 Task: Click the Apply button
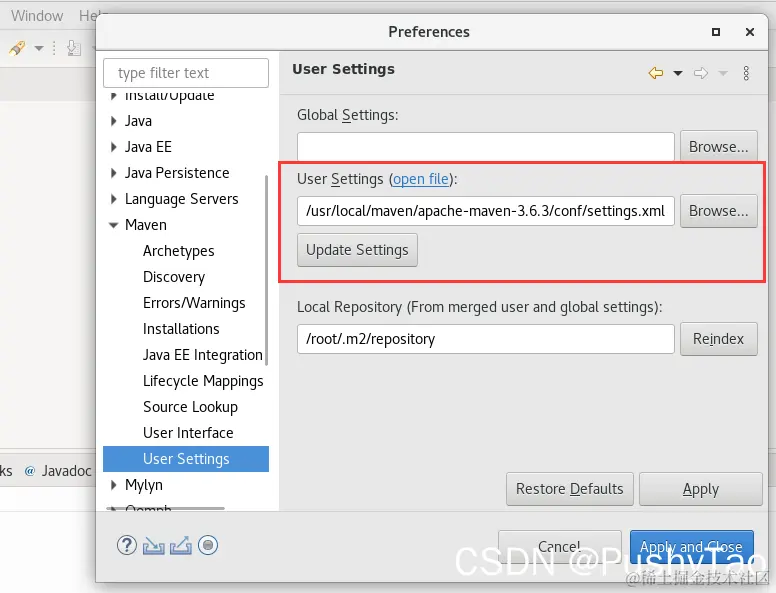[x=701, y=489]
